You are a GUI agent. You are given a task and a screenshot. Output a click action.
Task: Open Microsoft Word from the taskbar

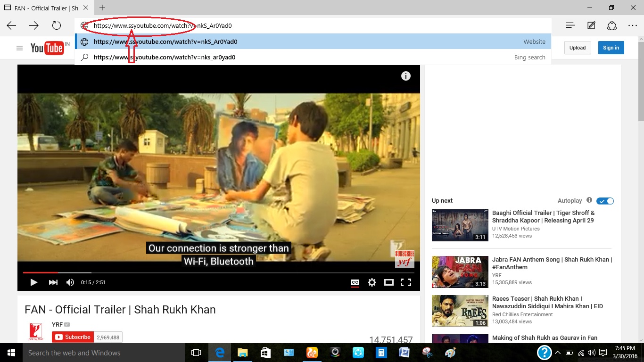(x=404, y=353)
